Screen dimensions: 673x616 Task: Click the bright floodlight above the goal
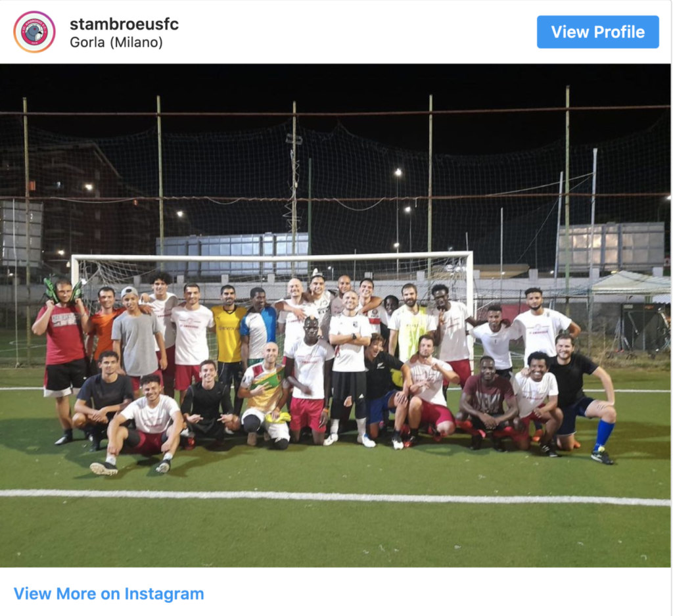[x=398, y=172]
